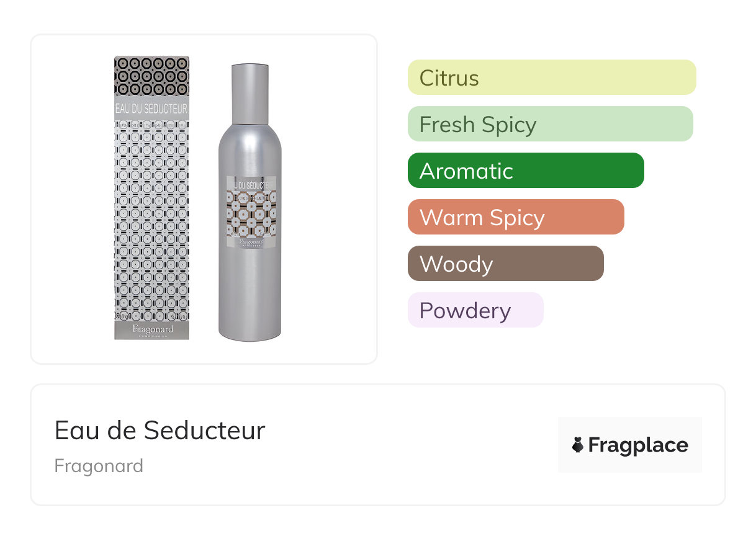Click the Eau de Seducteur title
Image resolution: width=756 pixels, height=536 pixels.
[160, 431]
